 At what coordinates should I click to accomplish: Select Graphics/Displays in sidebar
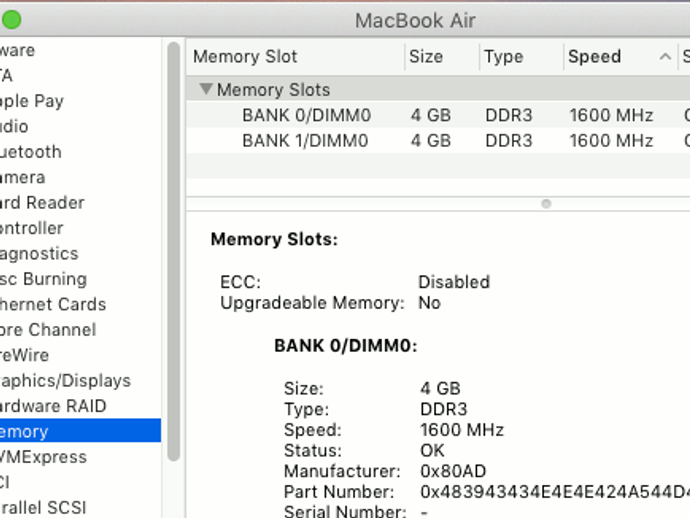point(66,381)
